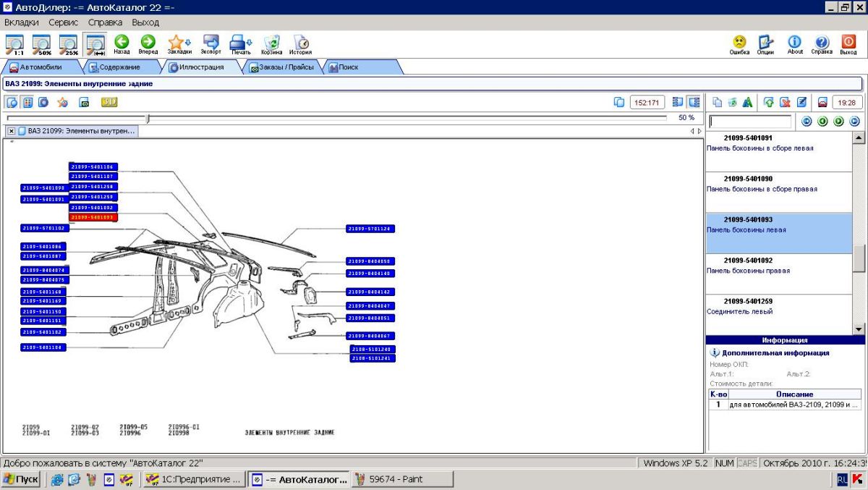
Task: Click the right tab-scroll arrow above illustration
Action: coord(699,131)
